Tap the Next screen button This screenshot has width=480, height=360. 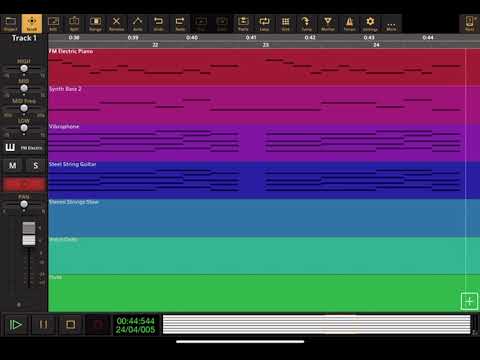coord(470,23)
